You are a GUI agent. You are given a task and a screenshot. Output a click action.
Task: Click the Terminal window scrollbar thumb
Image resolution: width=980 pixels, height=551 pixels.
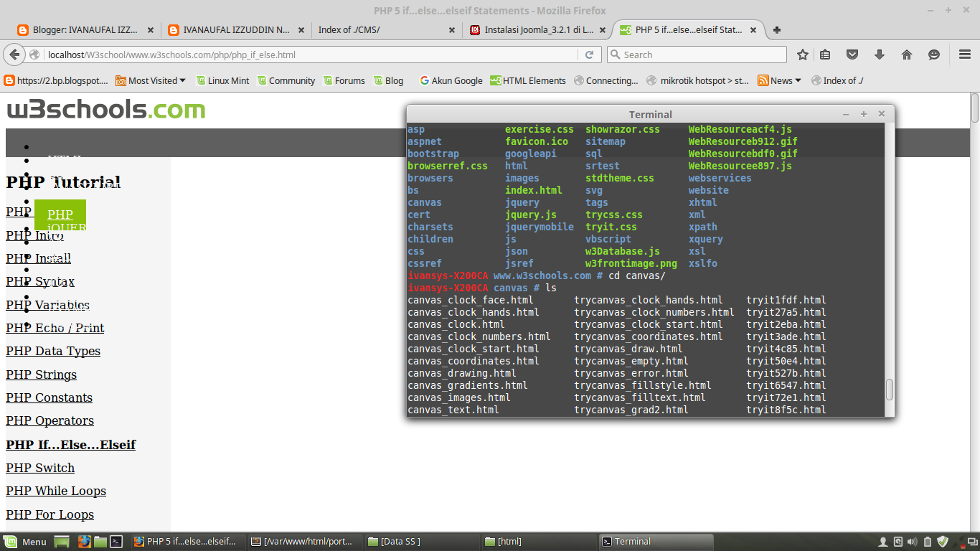click(x=890, y=390)
